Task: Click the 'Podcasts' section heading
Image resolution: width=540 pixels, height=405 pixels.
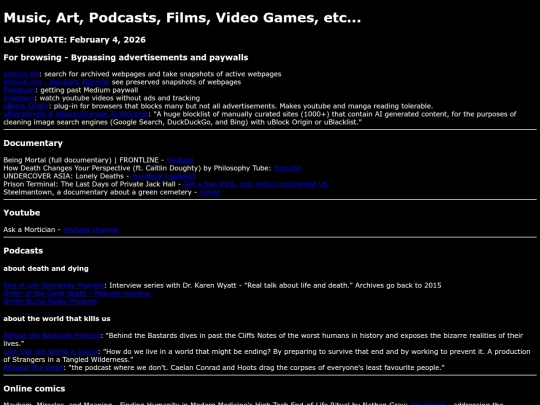Action: [23, 251]
